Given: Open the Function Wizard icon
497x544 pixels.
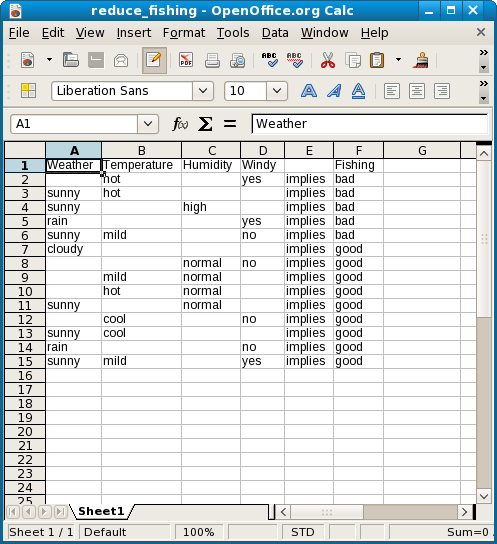Looking at the screenshot, I should tap(180, 124).
